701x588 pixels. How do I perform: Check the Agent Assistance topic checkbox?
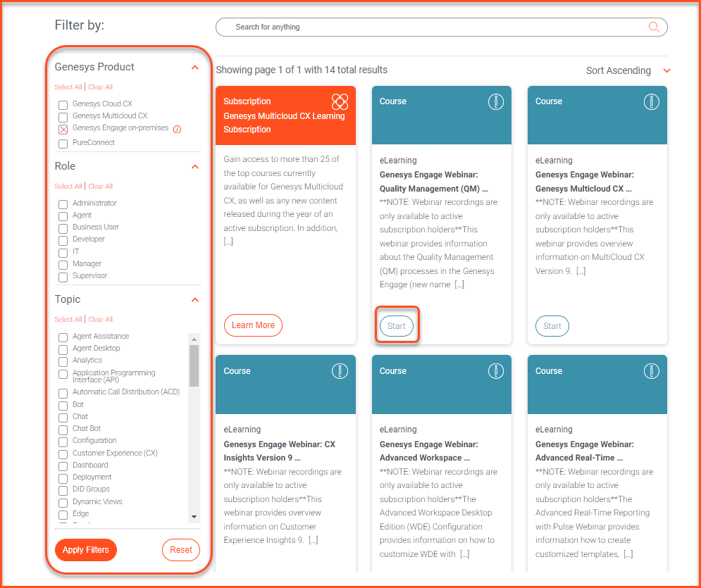[x=63, y=337]
